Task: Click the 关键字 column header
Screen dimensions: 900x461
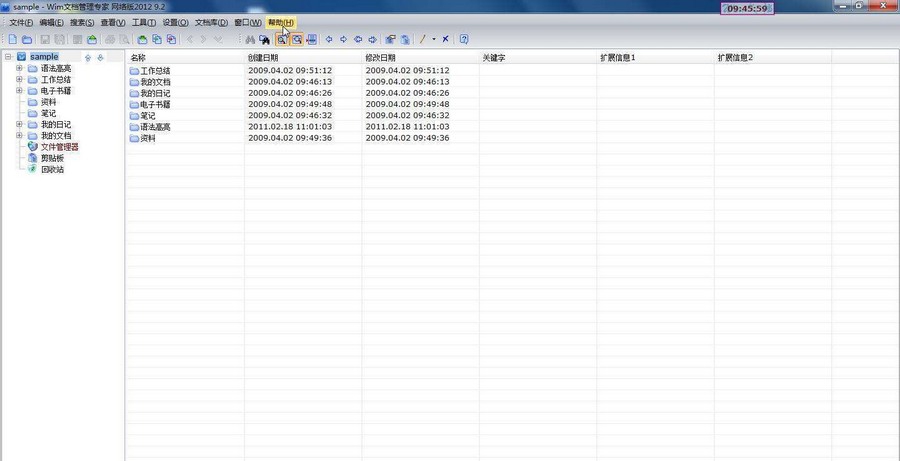Action: 538,58
